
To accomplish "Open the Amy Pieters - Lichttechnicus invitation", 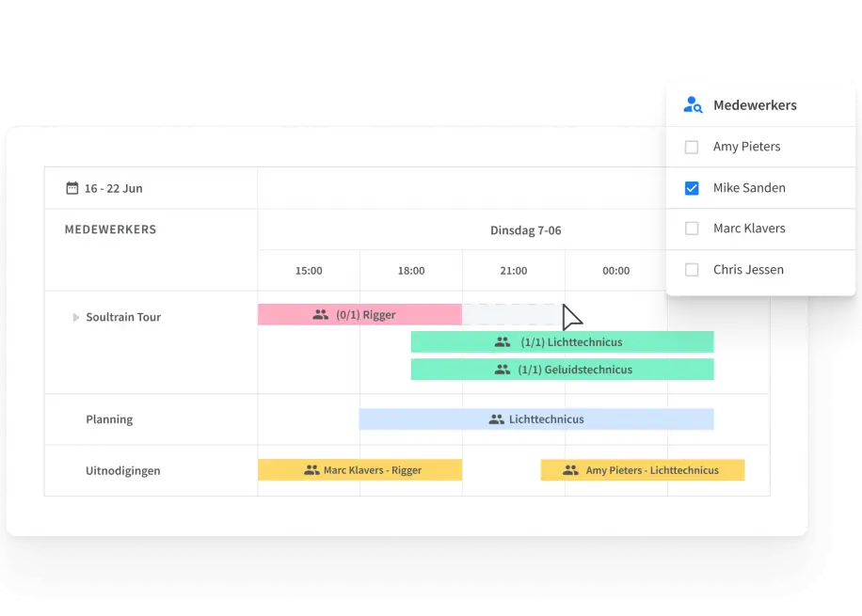I will (x=643, y=470).
